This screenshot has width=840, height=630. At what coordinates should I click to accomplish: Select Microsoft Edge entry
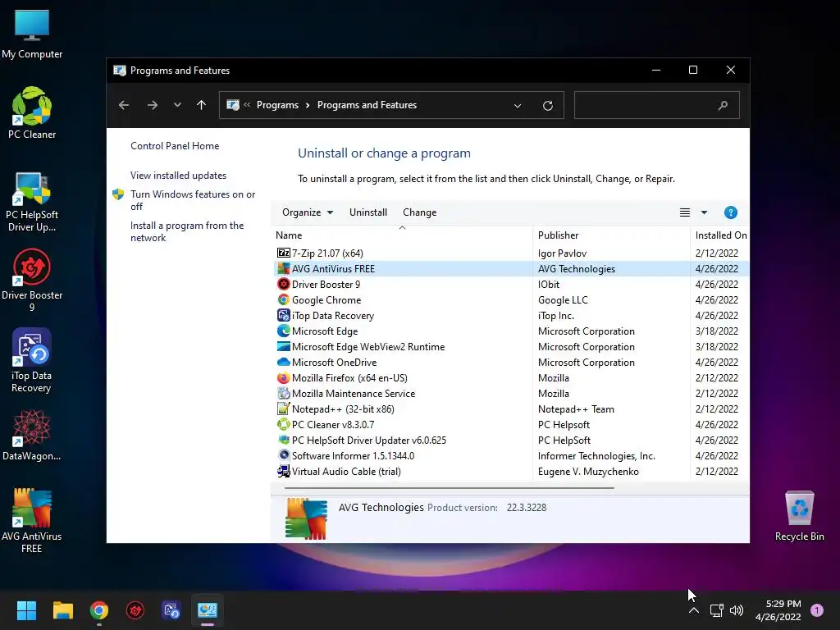[x=511, y=331]
